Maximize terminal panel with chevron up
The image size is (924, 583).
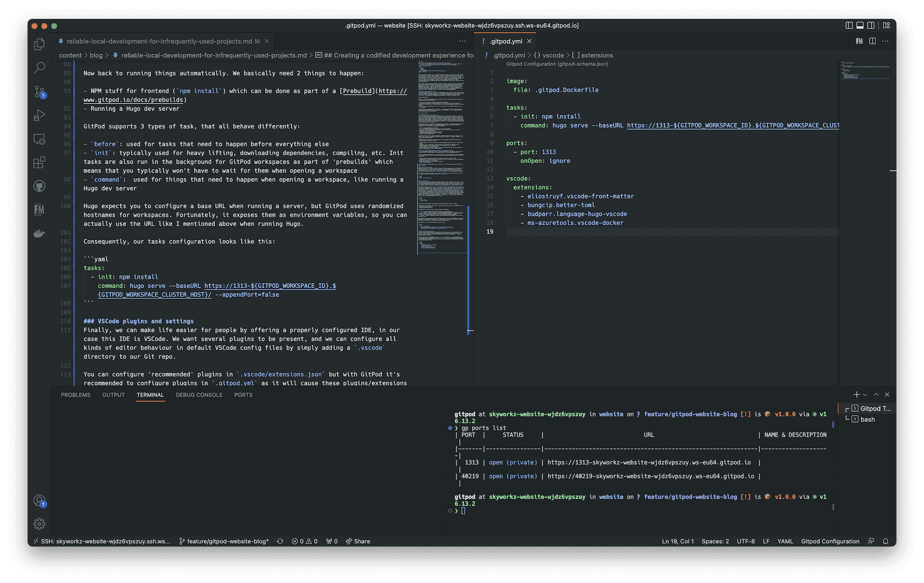coord(876,394)
